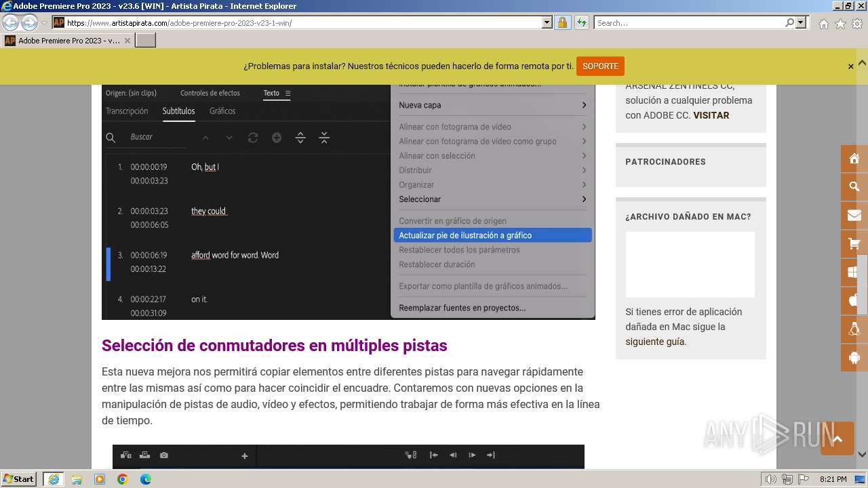The width and height of the screenshot is (868, 488).
Task: Select the Gráficos tab in the image
Action: pos(222,111)
